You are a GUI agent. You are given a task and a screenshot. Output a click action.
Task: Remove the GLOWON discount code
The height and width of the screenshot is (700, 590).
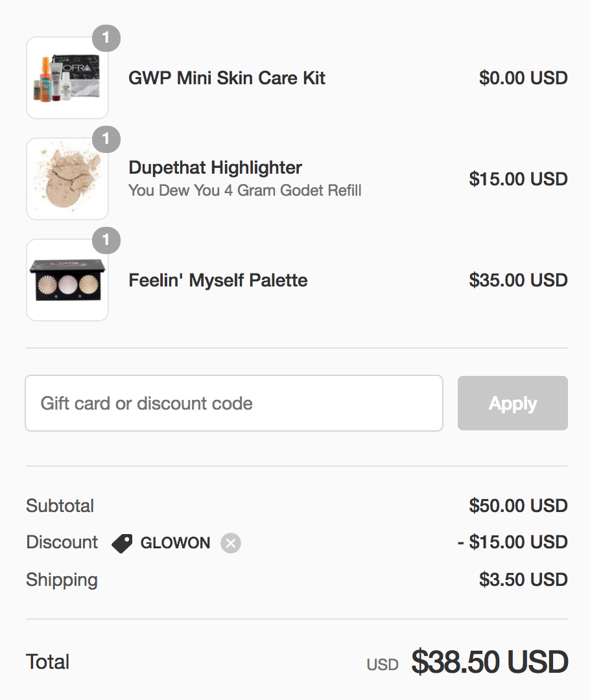click(x=230, y=543)
